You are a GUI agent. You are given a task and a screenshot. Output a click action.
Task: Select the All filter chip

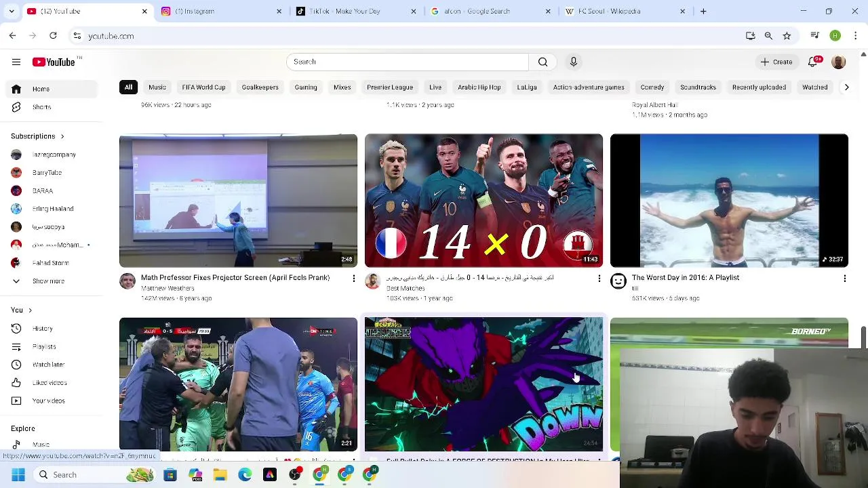(128, 87)
